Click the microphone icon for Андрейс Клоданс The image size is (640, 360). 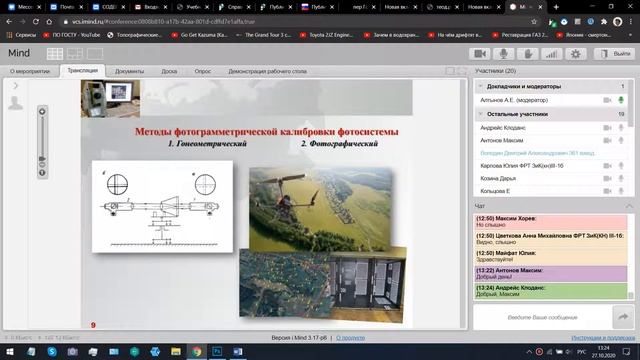621,128
